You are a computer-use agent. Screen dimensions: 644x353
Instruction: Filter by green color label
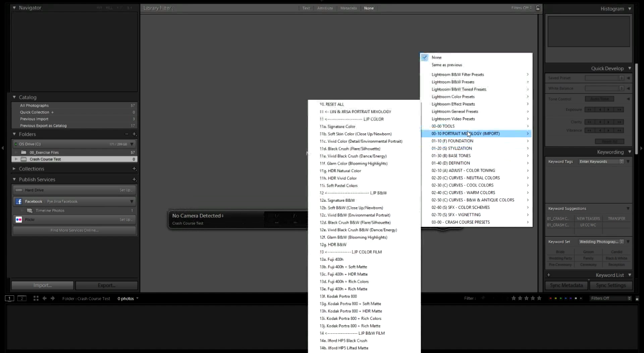coord(561,298)
